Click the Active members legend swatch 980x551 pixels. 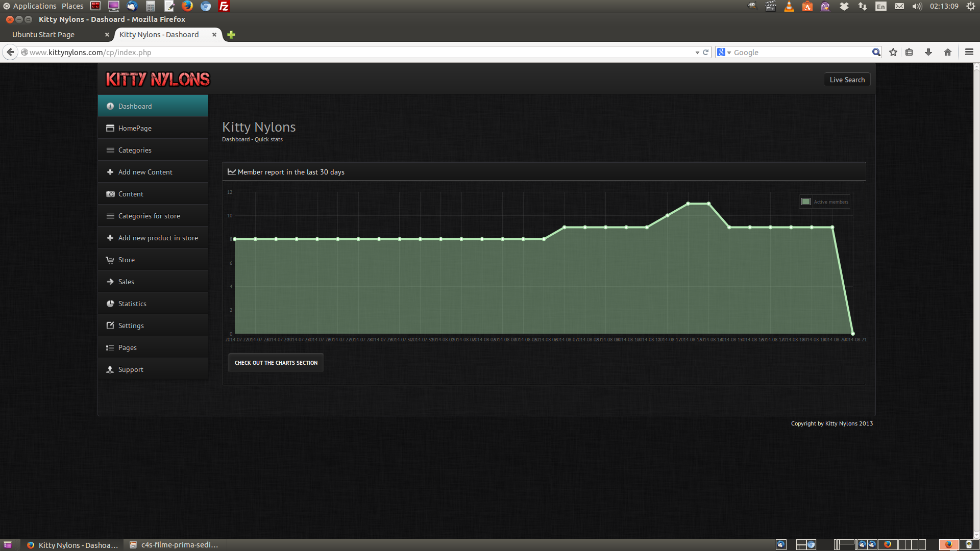(x=806, y=202)
